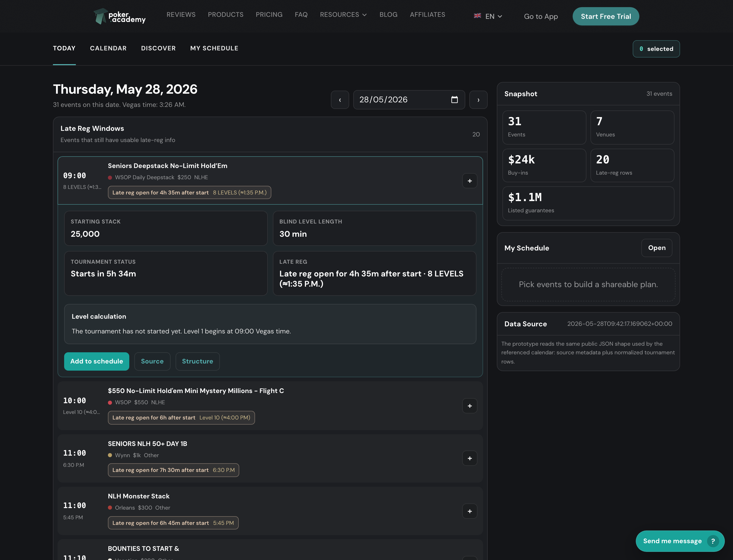Open the EN language dropdown

click(488, 16)
